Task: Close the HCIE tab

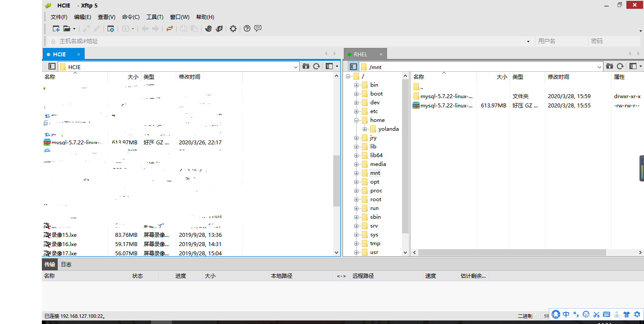Action: click(78, 54)
